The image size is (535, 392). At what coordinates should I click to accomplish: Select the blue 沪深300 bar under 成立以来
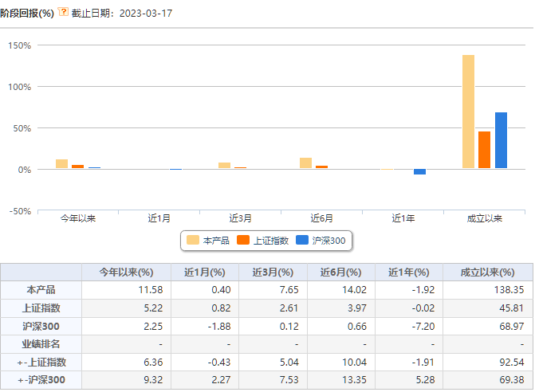point(501,140)
